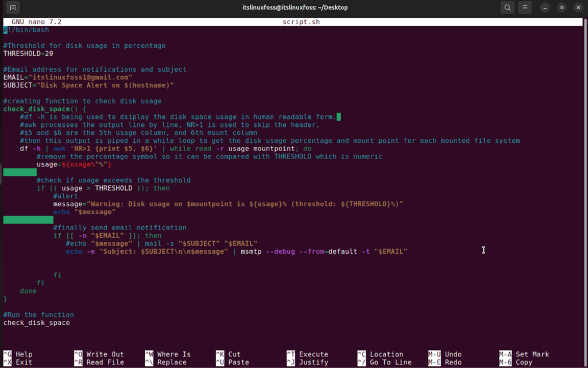Viewport: 588px width, 368px height.
Task: Click the Location shortcut label
Action: (380, 354)
